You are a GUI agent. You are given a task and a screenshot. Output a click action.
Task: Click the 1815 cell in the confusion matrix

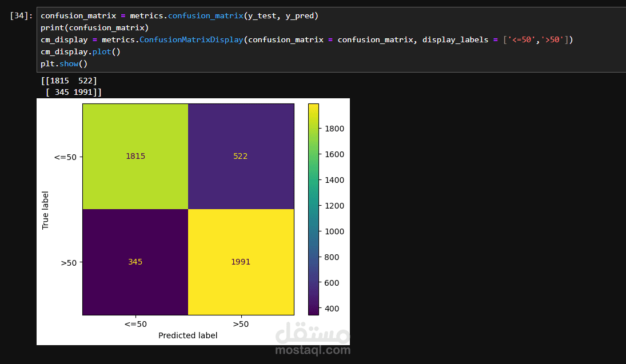(135, 156)
